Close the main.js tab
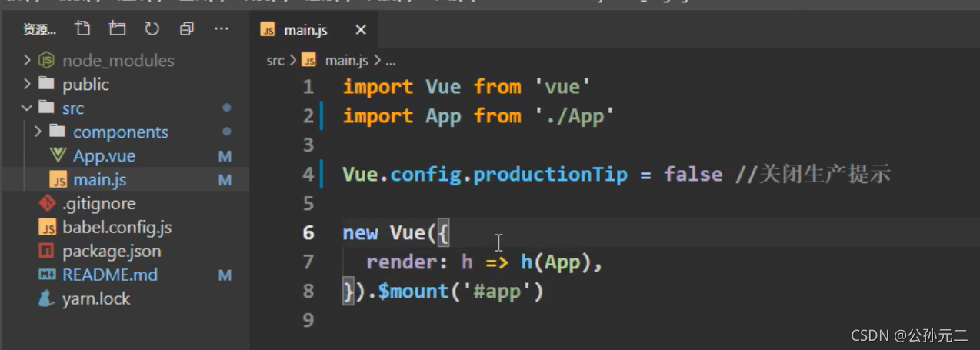980x350 pixels. [x=361, y=30]
